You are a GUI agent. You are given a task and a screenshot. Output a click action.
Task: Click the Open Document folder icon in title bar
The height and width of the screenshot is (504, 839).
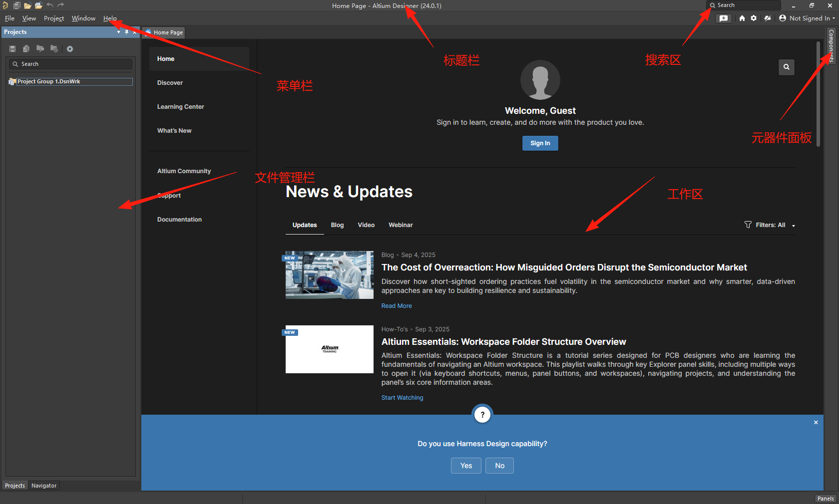coord(27,5)
